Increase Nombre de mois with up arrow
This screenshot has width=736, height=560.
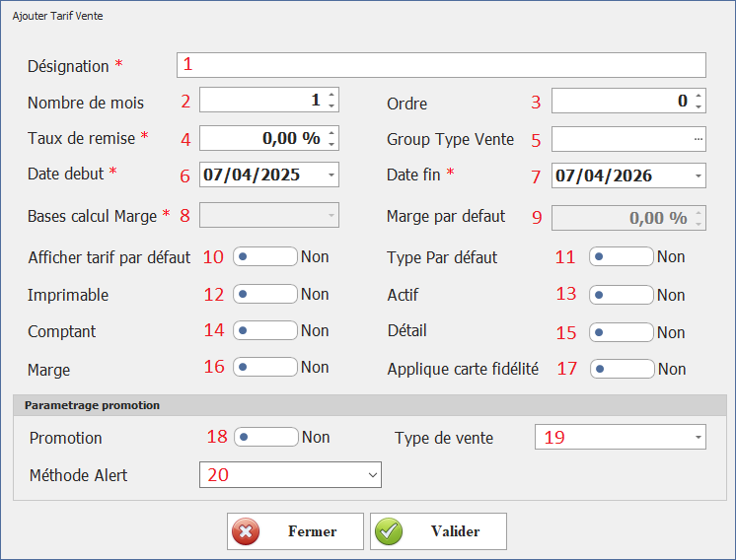pyautogui.click(x=331, y=96)
